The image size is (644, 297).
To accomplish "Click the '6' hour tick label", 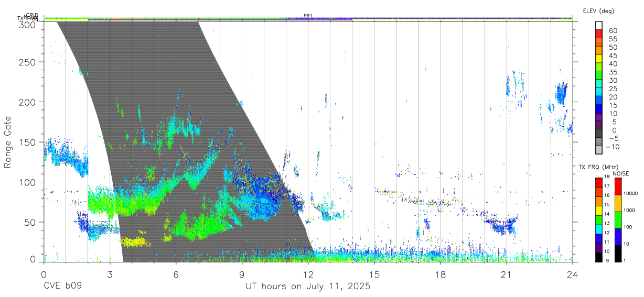I will [x=176, y=274].
